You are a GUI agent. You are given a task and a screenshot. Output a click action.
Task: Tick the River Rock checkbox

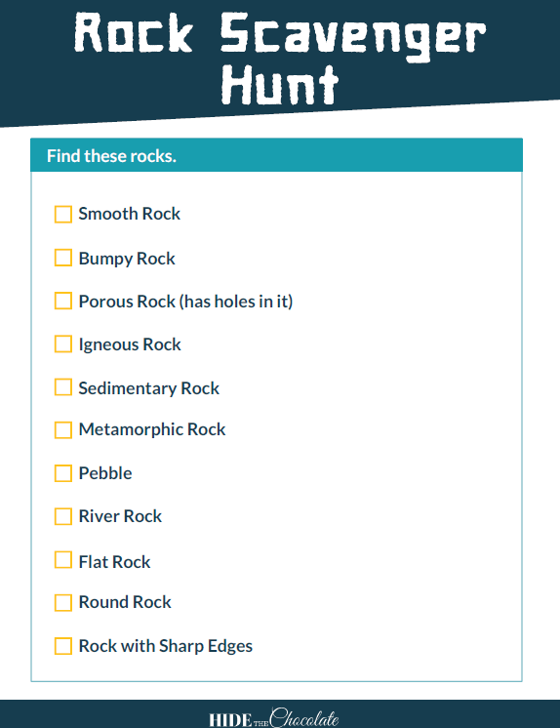point(63,516)
